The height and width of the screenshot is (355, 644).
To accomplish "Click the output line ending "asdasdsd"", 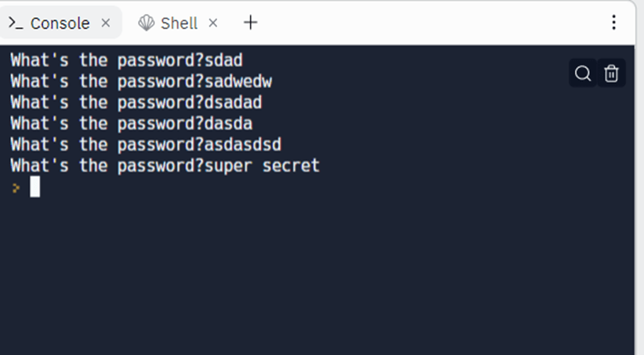I will 145,145.
